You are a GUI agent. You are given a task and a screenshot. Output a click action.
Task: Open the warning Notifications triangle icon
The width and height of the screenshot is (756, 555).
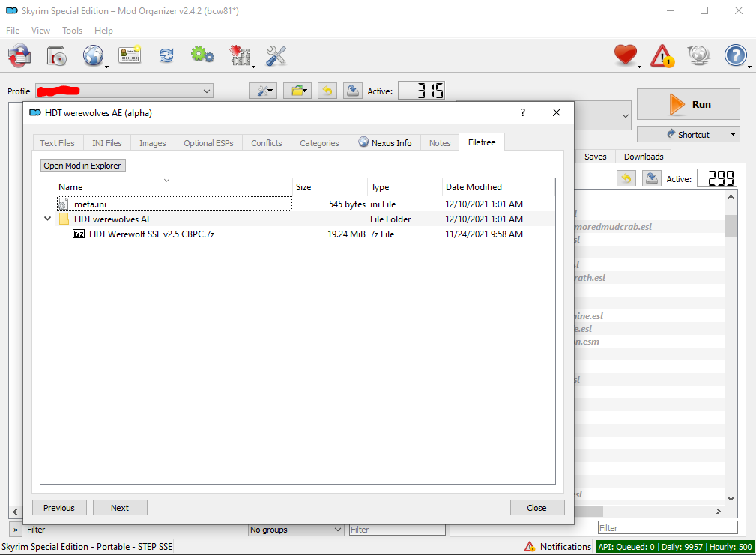pyautogui.click(x=662, y=56)
